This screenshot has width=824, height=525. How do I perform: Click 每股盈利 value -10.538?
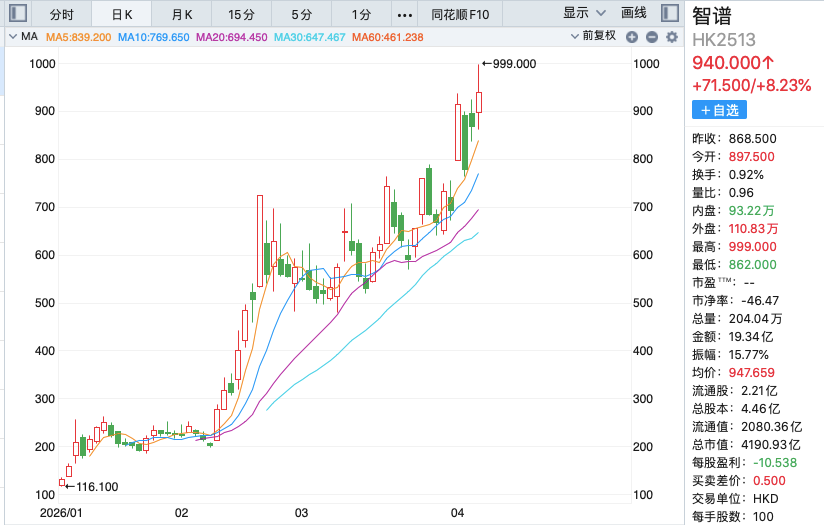[775, 462]
